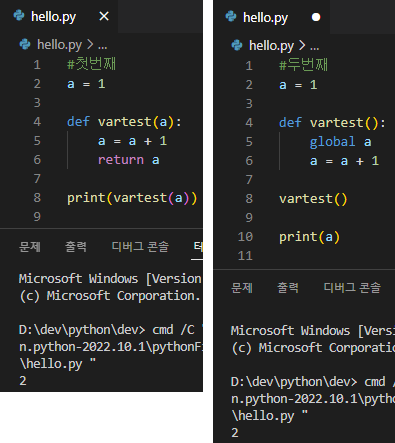The height and width of the screenshot is (443, 395).
Task: Click 'a = 1' on line 2 in the right editor
Action: (x=298, y=85)
